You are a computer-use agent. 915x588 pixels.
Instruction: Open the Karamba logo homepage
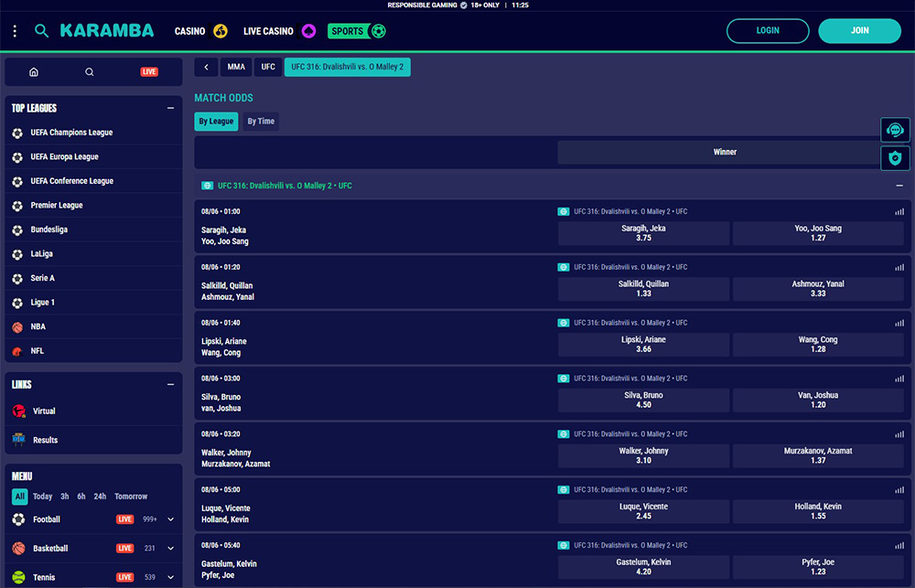tap(107, 31)
